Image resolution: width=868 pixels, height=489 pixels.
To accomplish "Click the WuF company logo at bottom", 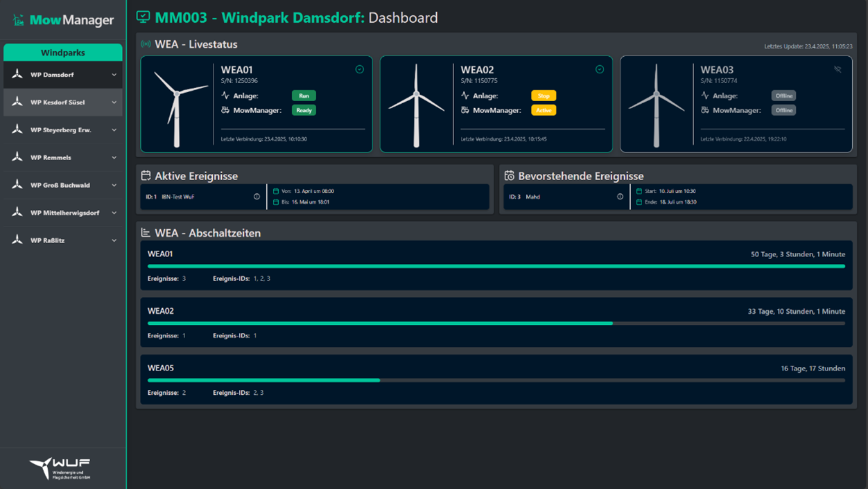I will (60, 468).
